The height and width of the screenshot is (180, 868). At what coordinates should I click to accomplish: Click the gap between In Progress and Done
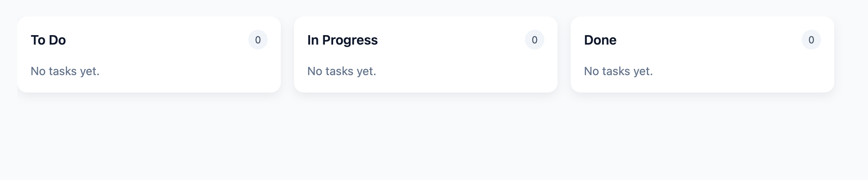coord(564,54)
